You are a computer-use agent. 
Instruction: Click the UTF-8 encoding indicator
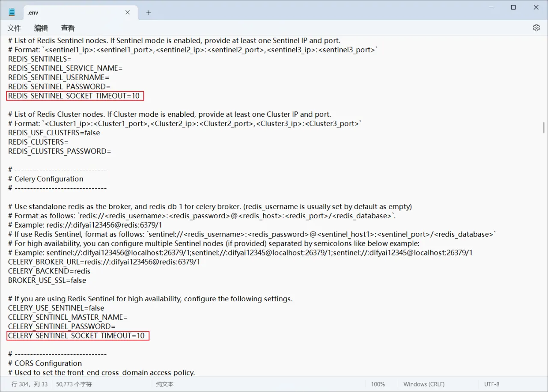pos(491,384)
